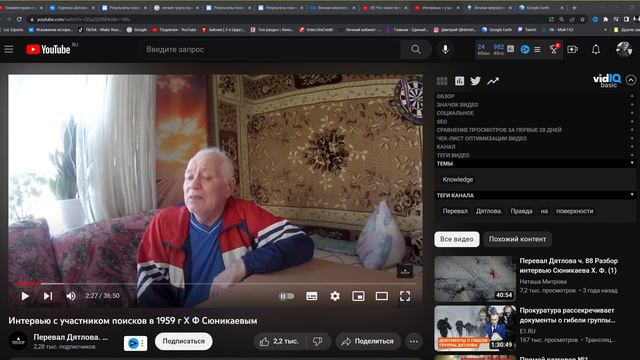
Task: Open the Create video camera icon
Action: [x=573, y=49]
